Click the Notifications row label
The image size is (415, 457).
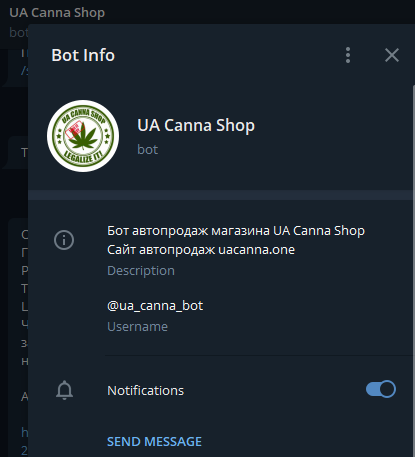[x=145, y=390]
